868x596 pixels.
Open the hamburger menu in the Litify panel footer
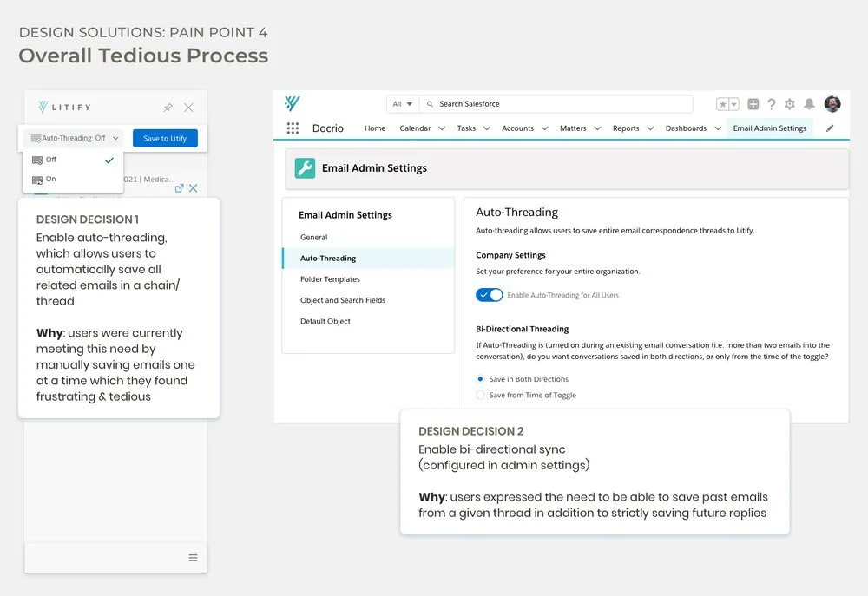coord(194,558)
